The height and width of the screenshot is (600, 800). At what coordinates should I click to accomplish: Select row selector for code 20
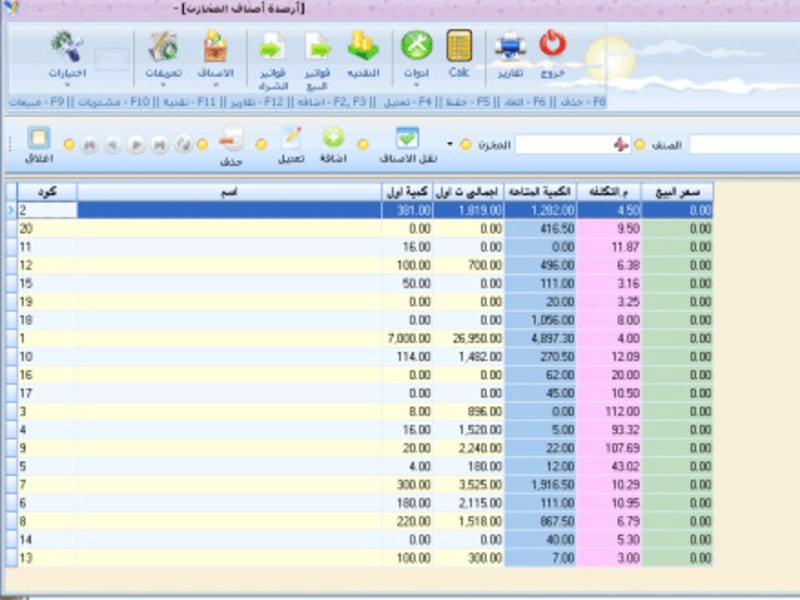11,229
